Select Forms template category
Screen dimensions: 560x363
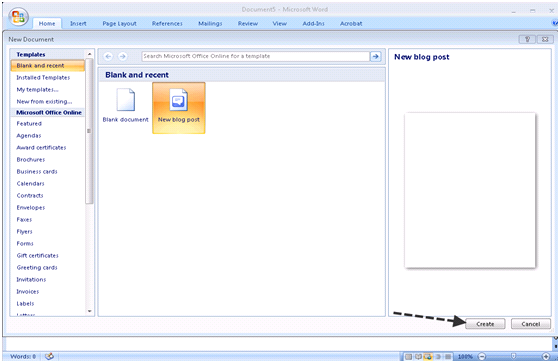click(x=25, y=244)
